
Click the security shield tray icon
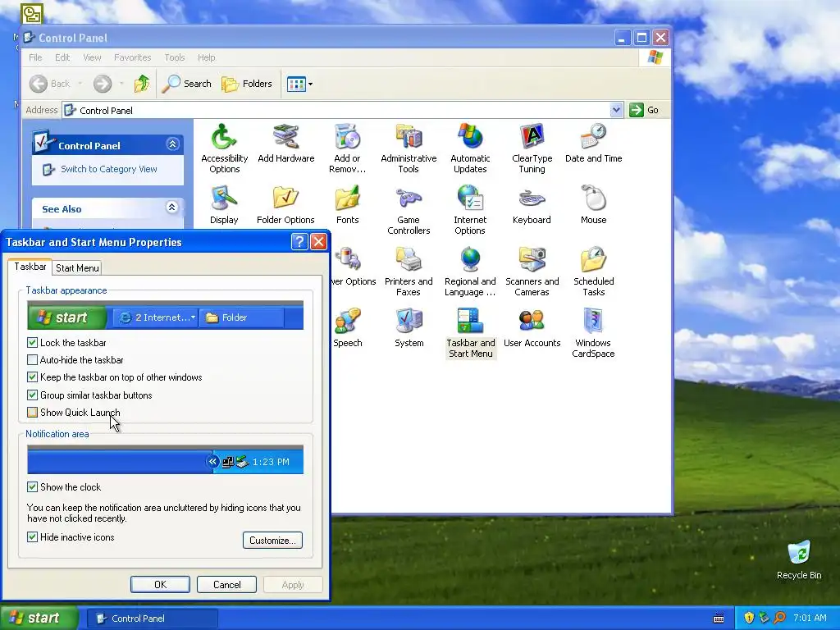coord(749,618)
